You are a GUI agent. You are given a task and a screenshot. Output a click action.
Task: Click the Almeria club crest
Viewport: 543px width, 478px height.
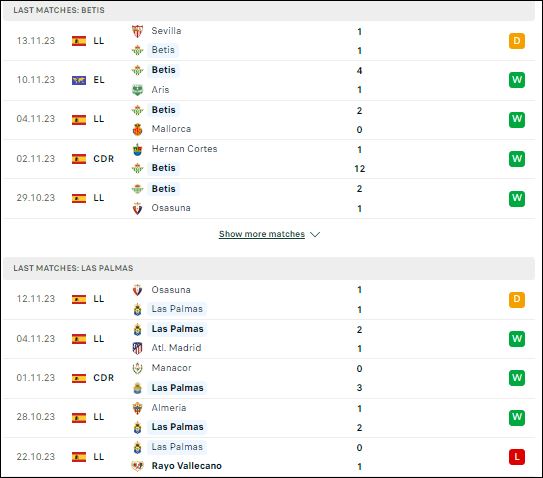(x=137, y=408)
